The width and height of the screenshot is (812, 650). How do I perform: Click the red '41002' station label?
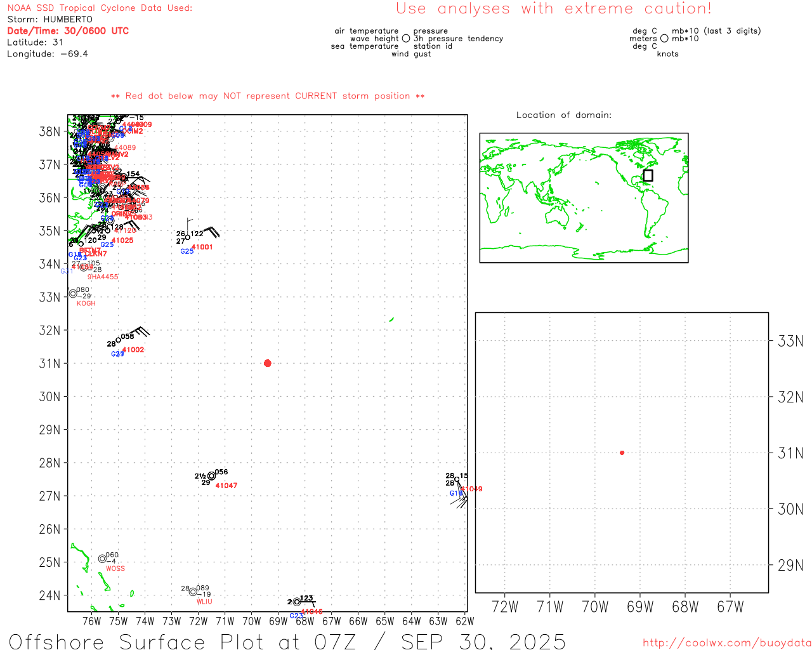[x=133, y=350]
